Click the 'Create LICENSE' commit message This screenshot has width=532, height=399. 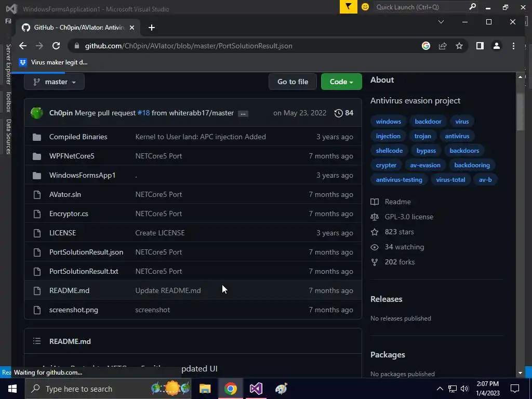160,233
